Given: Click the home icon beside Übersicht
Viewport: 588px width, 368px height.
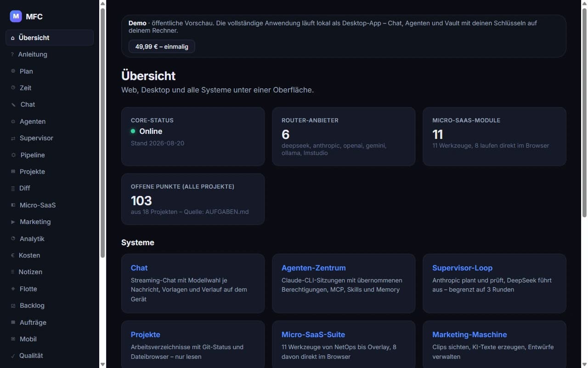Looking at the screenshot, I should (x=12, y=38).
